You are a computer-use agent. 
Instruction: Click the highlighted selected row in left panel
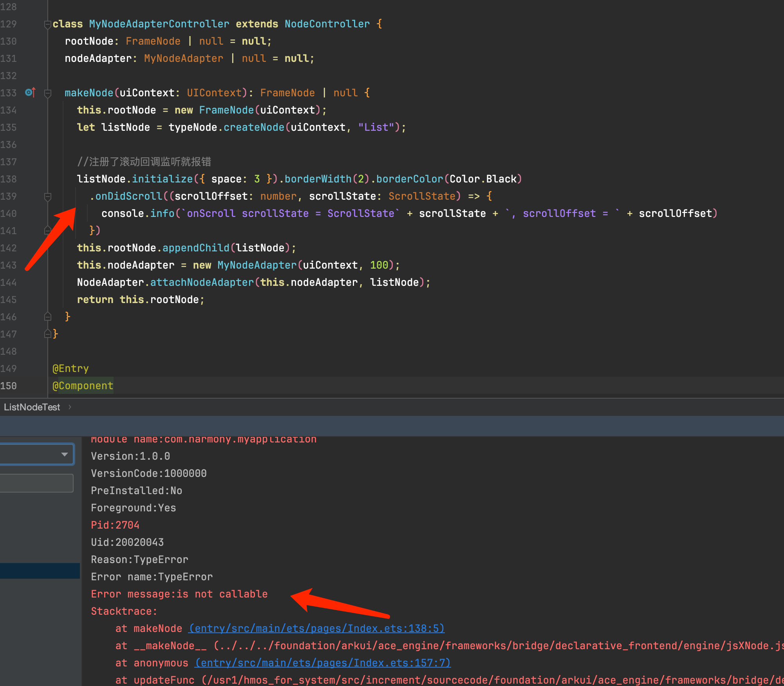pos(39,571)
